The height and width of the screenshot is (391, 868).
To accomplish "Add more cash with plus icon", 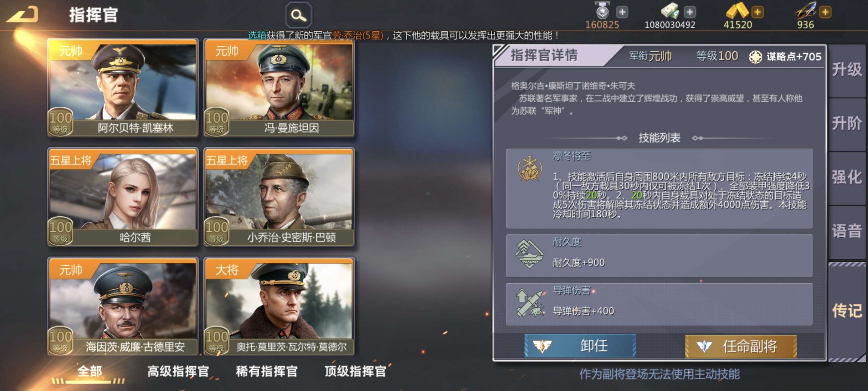I will [690, 12].
